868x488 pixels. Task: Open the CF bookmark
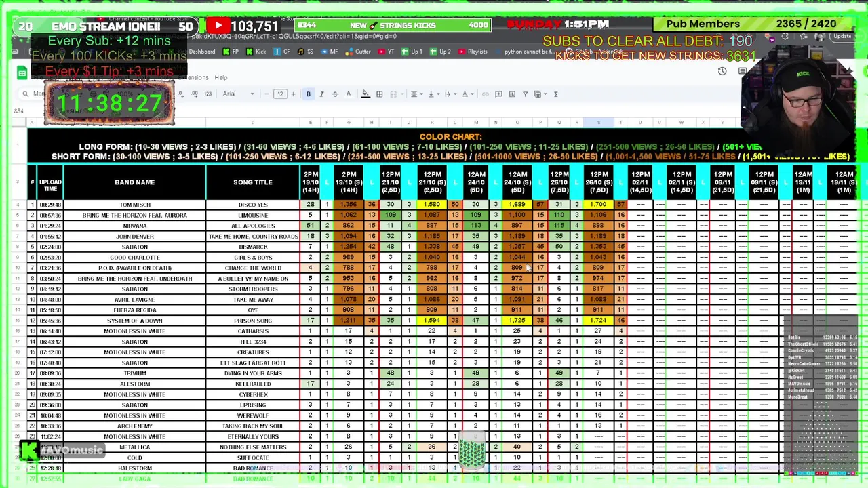point(283,52)
